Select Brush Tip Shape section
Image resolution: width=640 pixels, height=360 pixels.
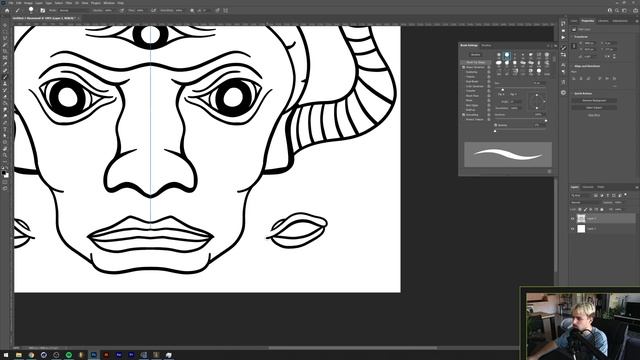click(476, 62)
